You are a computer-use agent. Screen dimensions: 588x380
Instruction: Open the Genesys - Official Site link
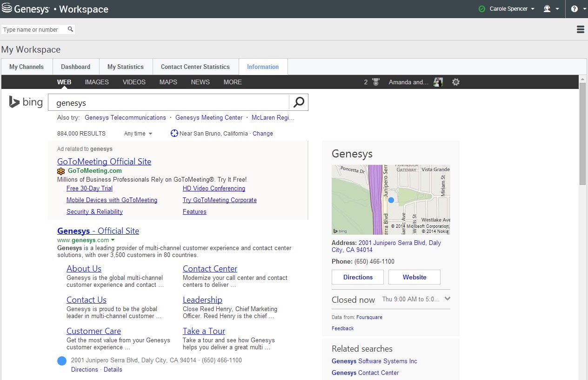point(98,231)
